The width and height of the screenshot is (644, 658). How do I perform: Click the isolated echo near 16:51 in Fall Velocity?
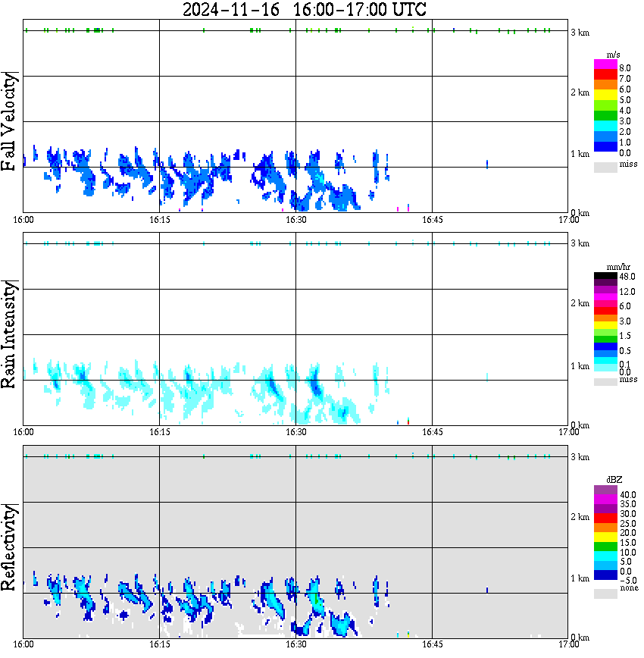[487, 164]
